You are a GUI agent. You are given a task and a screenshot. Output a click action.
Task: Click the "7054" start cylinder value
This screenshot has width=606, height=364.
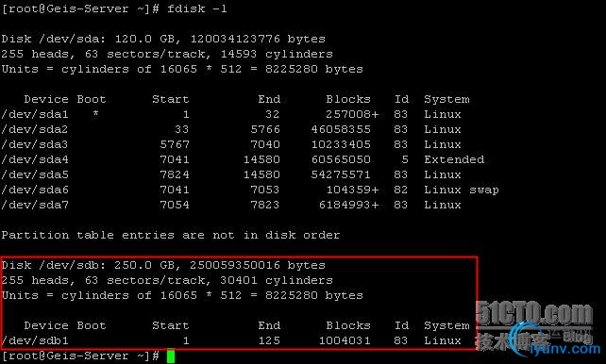(175, 205)
